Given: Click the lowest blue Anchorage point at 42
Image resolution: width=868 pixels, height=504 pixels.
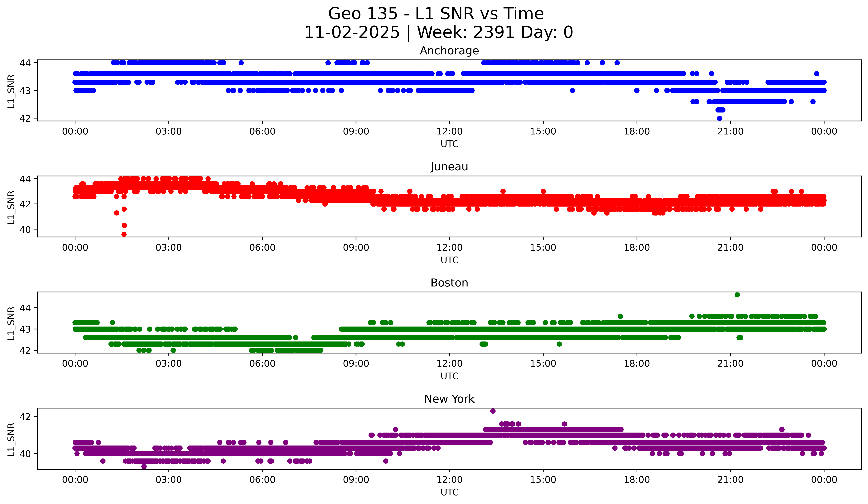Looking at the screenshot, I should click(719, 118).
